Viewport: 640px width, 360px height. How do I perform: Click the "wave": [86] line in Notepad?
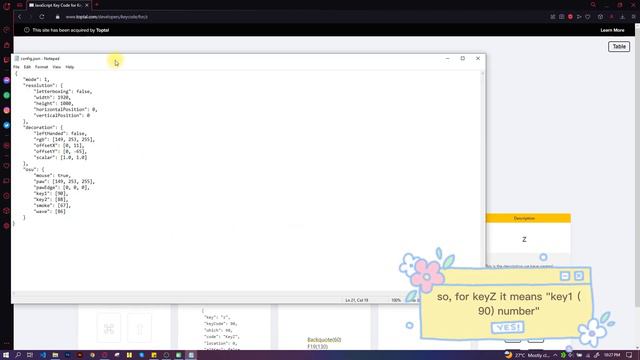click(49, 211)
